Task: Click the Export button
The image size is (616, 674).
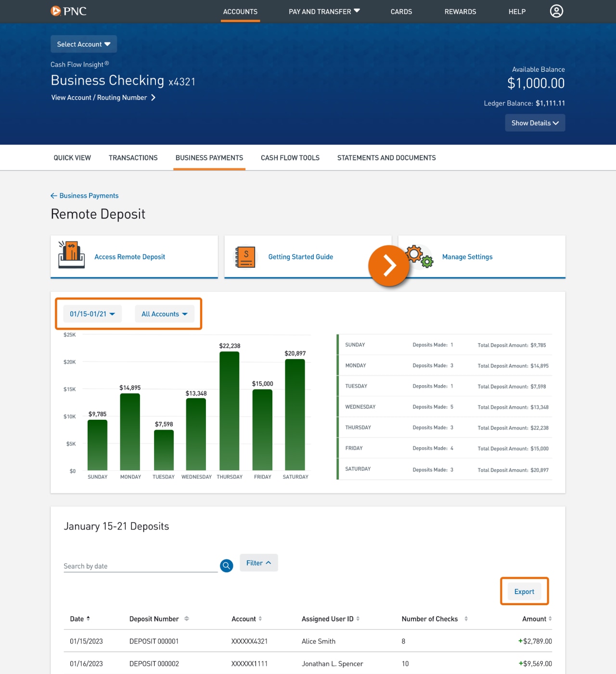Action: click(x=524, y=591)
